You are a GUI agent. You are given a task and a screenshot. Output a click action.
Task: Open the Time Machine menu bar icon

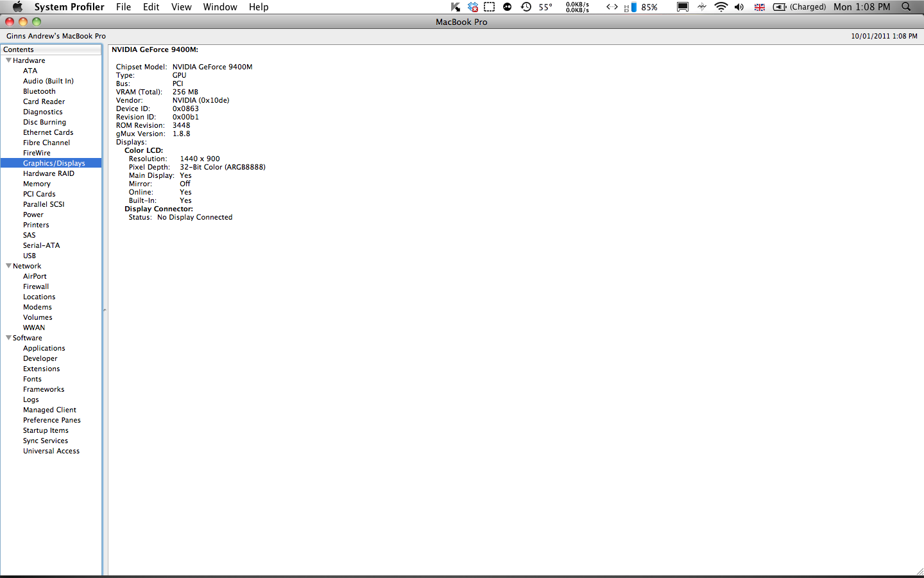pos(526,7)
